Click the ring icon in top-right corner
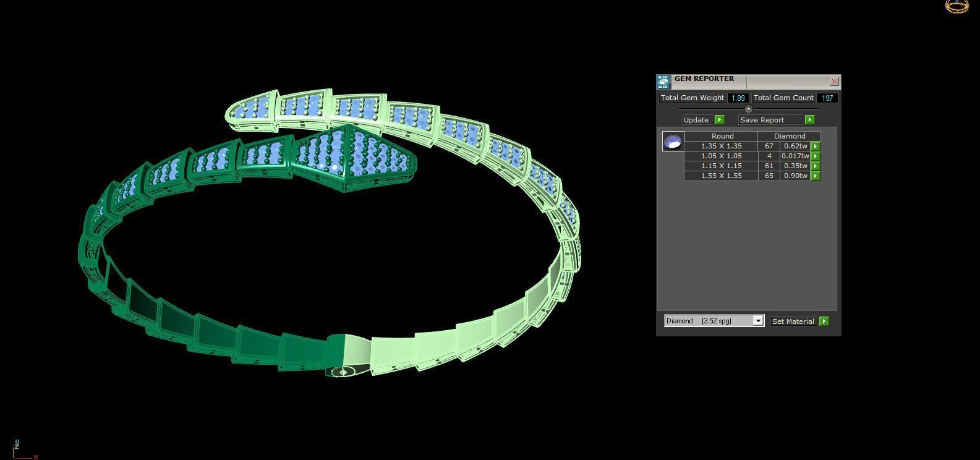Image resolution: width=980 pixels, height=460 pixels. [x=957, y=7]
